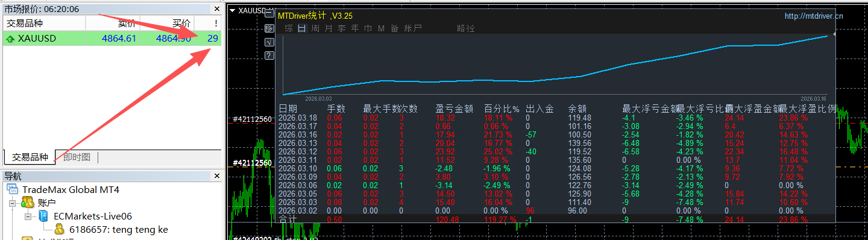The image size is (868, 240).
Task: Select the XAUUSD symbol row
Action: point(112,39)
